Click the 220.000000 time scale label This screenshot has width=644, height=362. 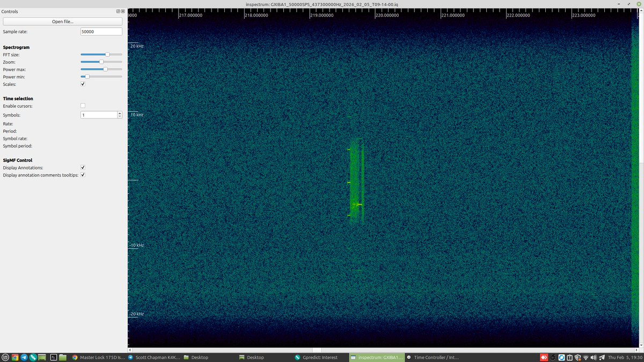pos(387,15)
